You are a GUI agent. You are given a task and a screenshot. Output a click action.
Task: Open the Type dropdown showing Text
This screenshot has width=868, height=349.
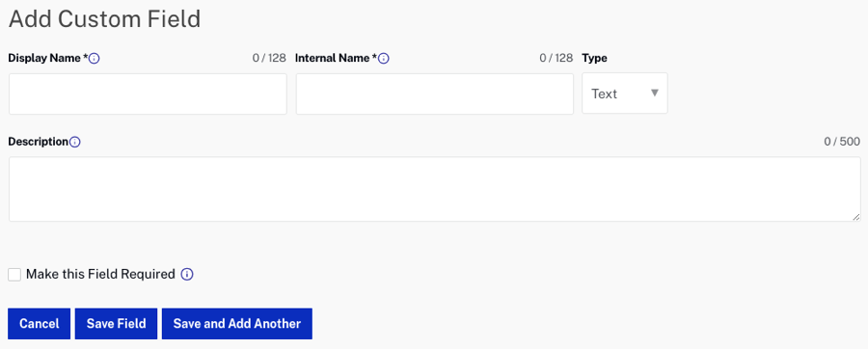coord(624,94)
